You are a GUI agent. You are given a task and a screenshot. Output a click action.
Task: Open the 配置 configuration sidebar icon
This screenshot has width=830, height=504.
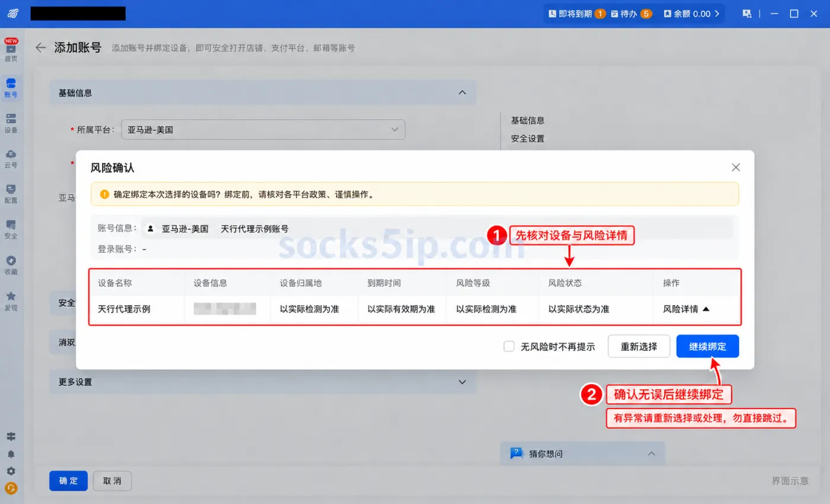point(11,194)
